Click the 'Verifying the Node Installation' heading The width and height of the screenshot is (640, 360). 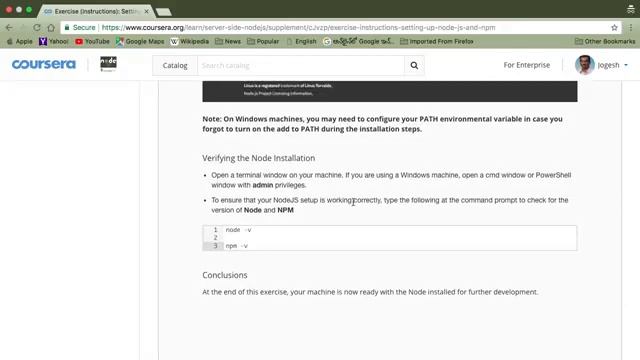tap(258, 158)
